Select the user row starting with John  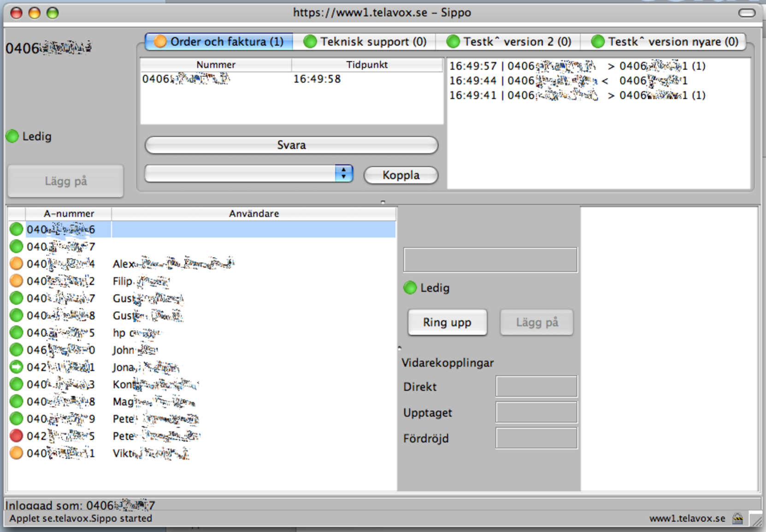click(x=202, y=350)
